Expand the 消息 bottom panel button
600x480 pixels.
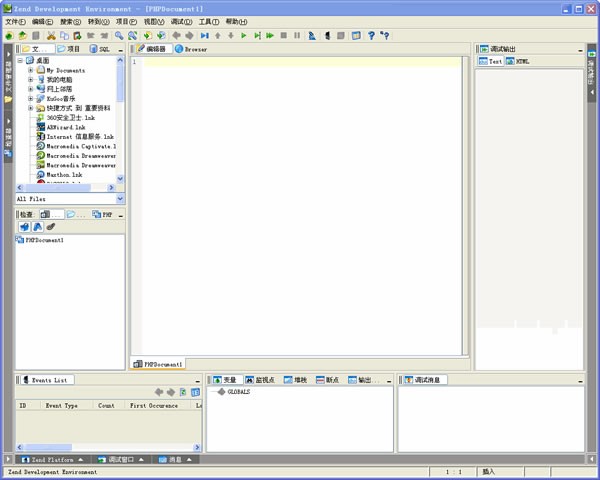tap(175, 459)
